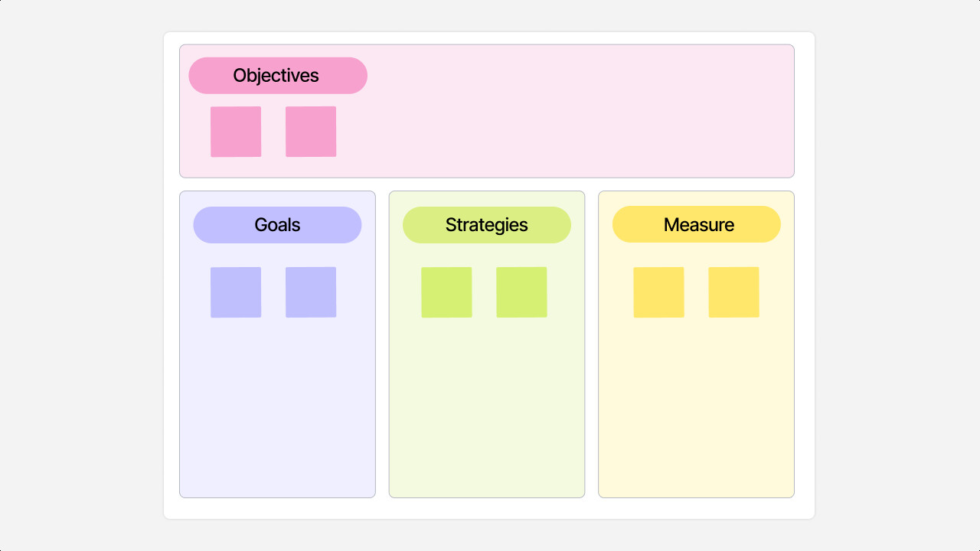Pick the right purple sticky note in Goals
This screenshot has height=551, width=980.
click(x=311, y=292)
